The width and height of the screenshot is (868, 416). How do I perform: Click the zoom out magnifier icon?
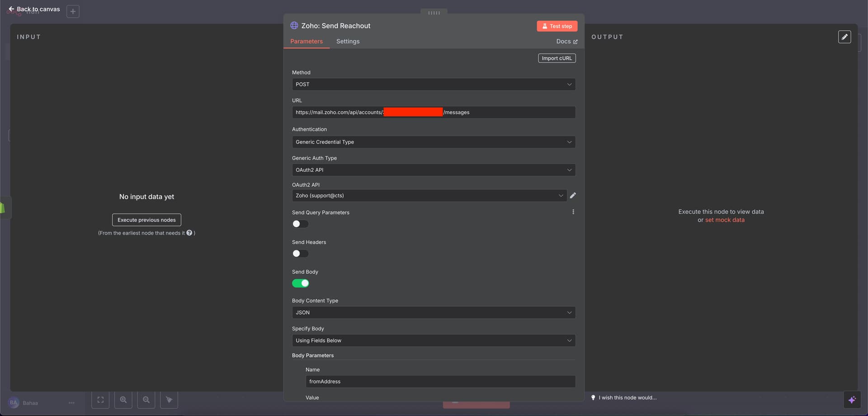pyautogui.click(x=146, y=400)
